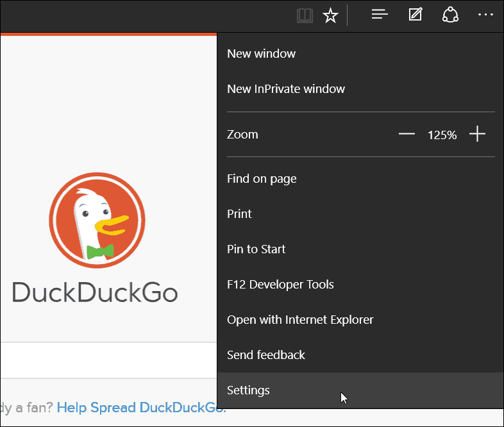
Task: Click the DuckDuckGo search input field
Action: [108, 360]
